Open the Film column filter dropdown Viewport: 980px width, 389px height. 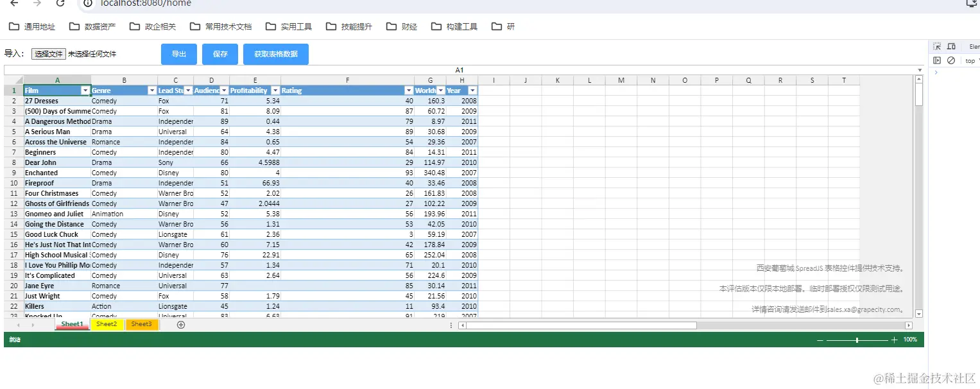85,91
